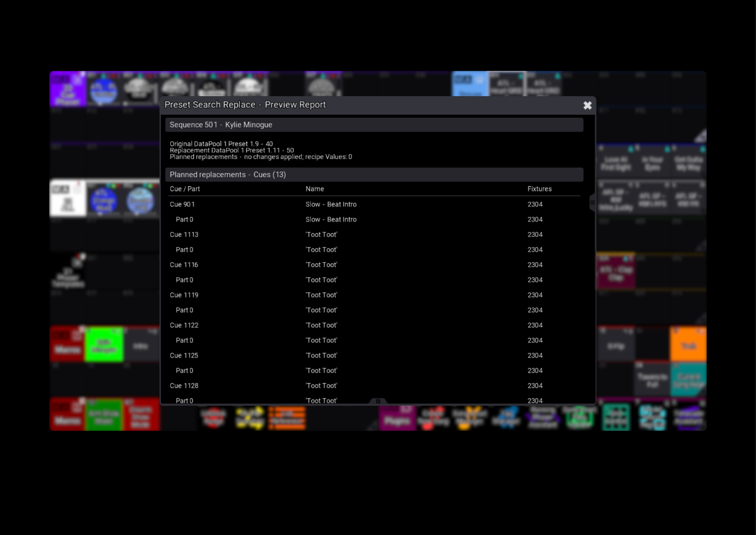Select the Part 0 row under Cue 1125
This screenshot has height=535, width=756.
click(x=374, y=371)
